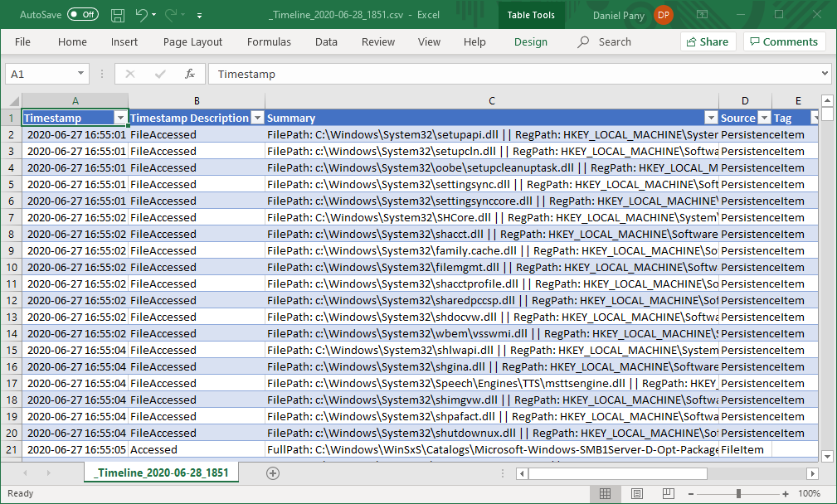Click the Select All corner triangle
This screenshot has height=504, width=837.
pos(12,101)
